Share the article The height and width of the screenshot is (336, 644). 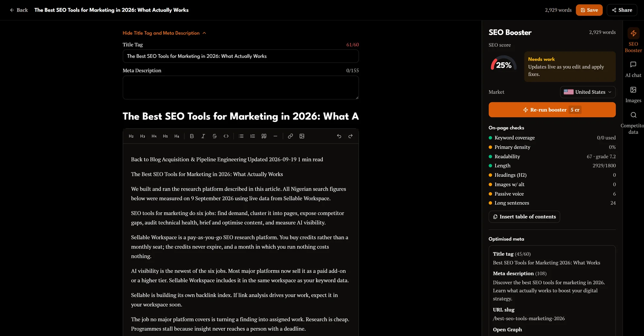pyautogui.click(x=622, y=10)
